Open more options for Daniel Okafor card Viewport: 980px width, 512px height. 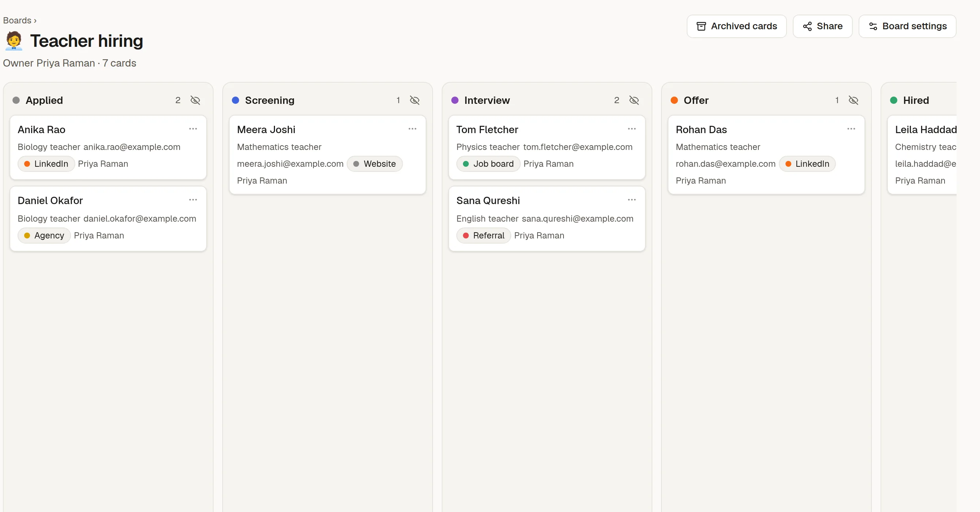click(x=193, y=200)
